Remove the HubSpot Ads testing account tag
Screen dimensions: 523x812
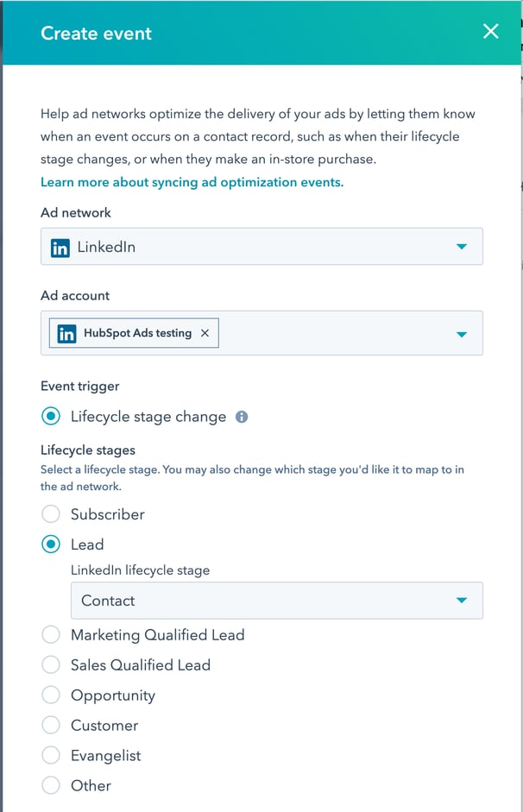(205, 334)
